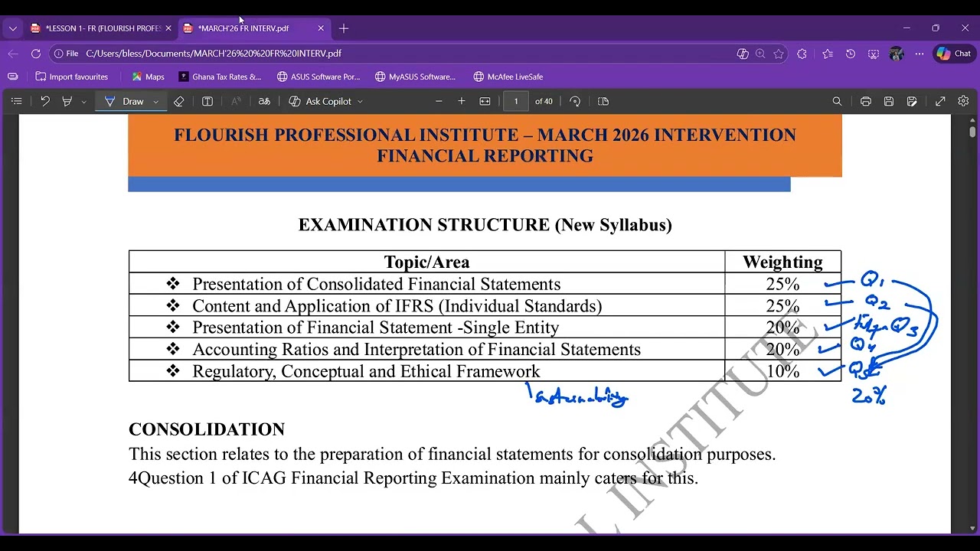The height and width of the screenshot is (551, 980).
Task: Click the 'CONSOLIDATION' heading
Action: coord(207,429)
